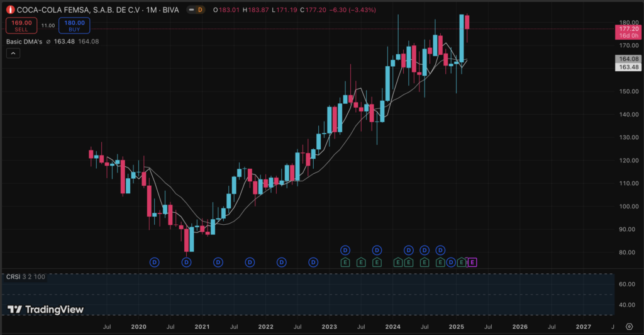
Task: Click the green earnings E marker near October 2024
Action: coord(440,262)
